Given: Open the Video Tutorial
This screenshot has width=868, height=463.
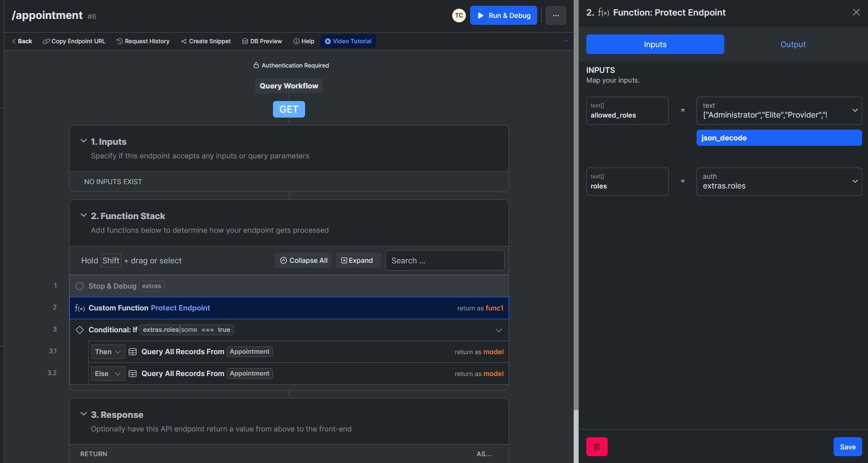Looking at the screenshot, I should coord(348,41).
